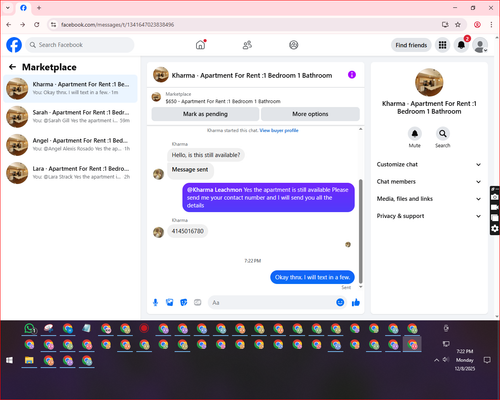The image size is (500, 400).
Task: Go back in browser history
Action: (9, 24)
